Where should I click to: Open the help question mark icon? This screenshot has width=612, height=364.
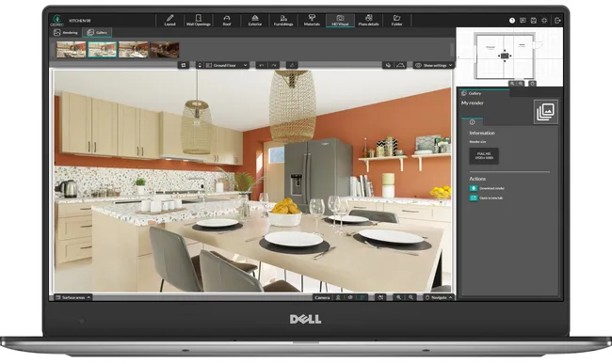pos(512,21)
